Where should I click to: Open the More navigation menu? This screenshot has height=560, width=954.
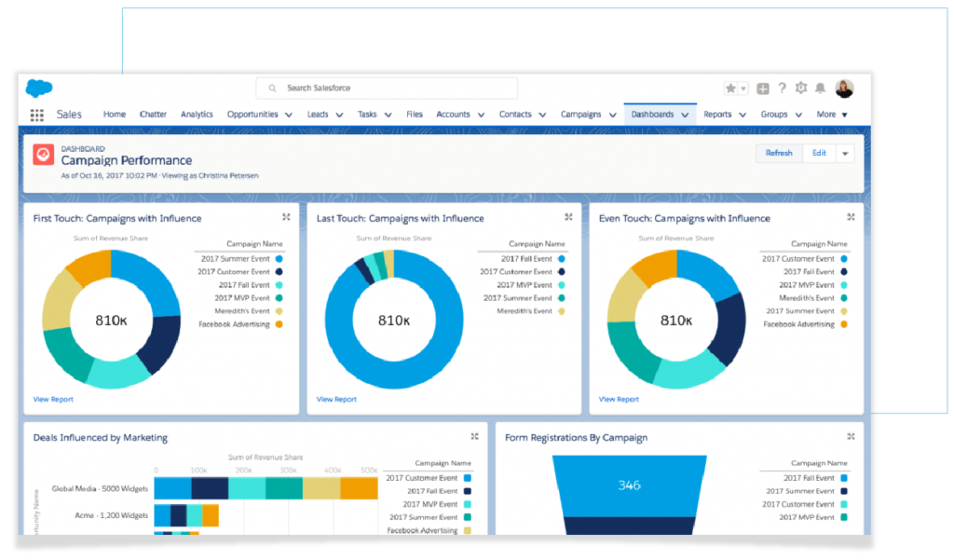(832, 115)
